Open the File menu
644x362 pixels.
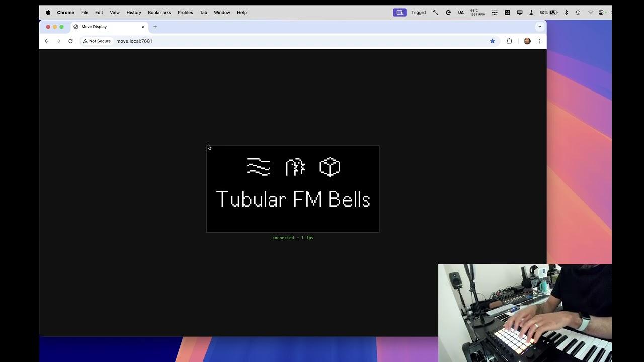(x=85, y=12)
